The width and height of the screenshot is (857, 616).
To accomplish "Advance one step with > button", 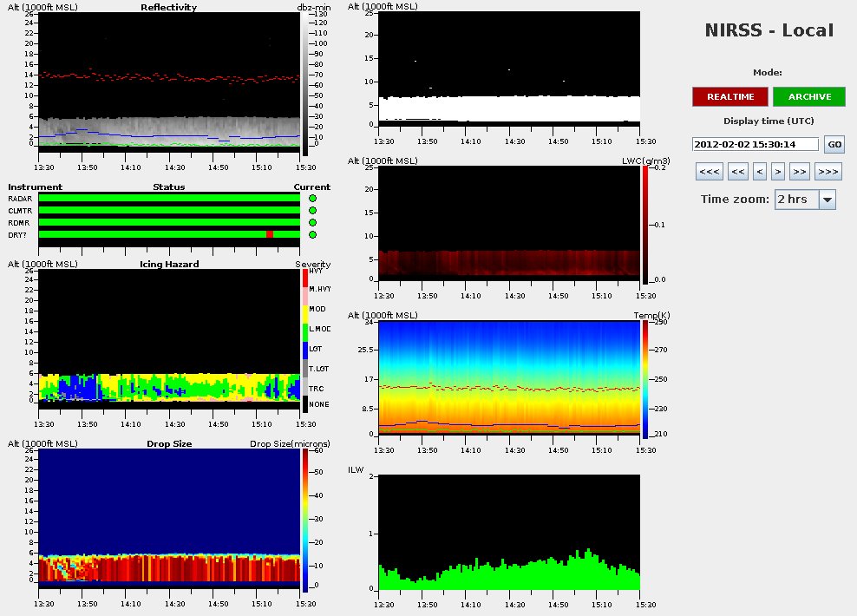I will (x=778, y=171).
